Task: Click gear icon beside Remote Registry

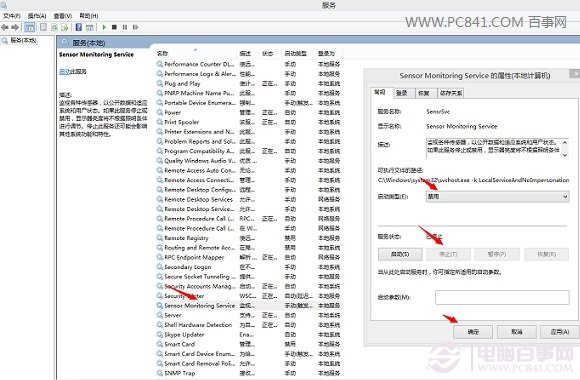Action: coord(159,238)
